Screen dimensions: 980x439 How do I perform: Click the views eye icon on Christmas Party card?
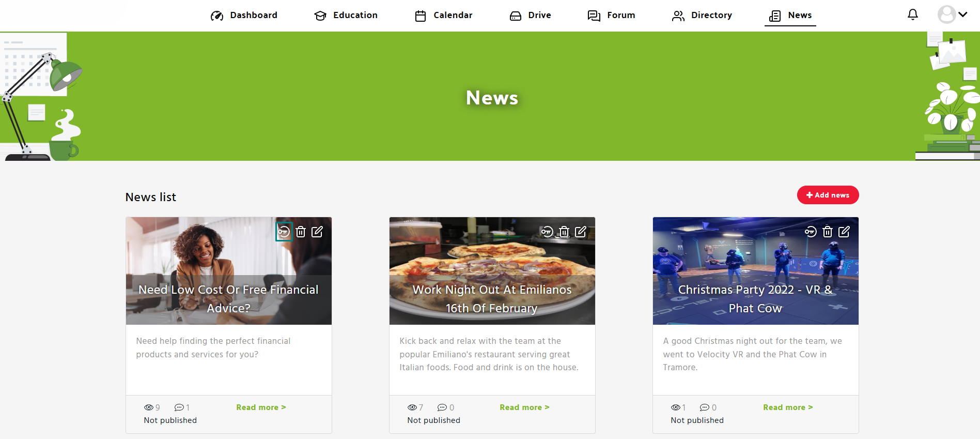tap(675, 407)
